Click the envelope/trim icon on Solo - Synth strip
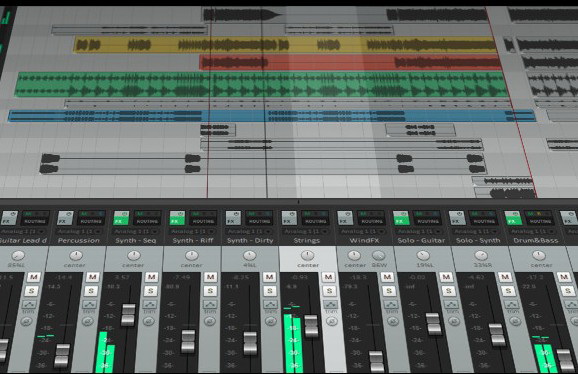Viewport: 578px width, 374px height. point(512,305)
